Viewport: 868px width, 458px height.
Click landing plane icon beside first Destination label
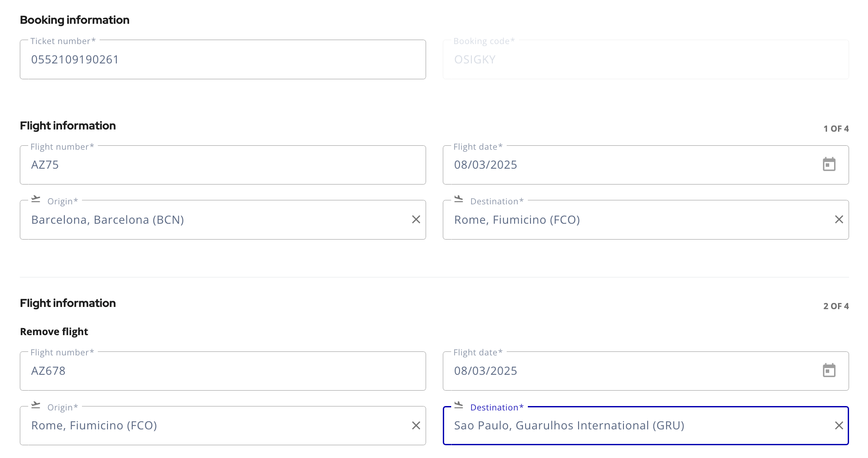point(459,199)
